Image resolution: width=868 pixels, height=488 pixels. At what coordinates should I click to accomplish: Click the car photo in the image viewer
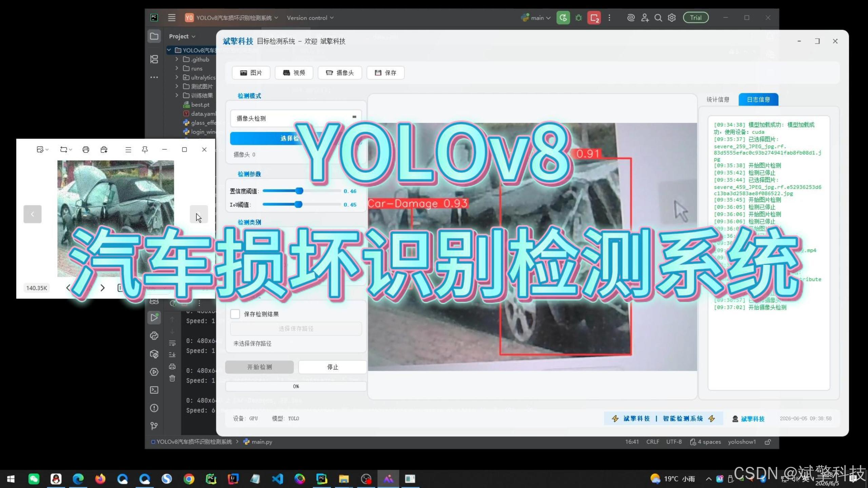116,219
